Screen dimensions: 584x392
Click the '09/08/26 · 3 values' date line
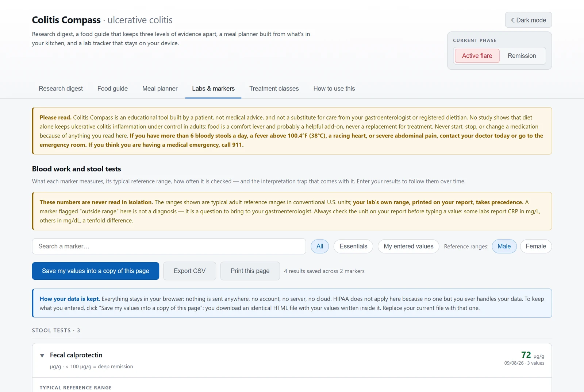click(x=524, y=363)
